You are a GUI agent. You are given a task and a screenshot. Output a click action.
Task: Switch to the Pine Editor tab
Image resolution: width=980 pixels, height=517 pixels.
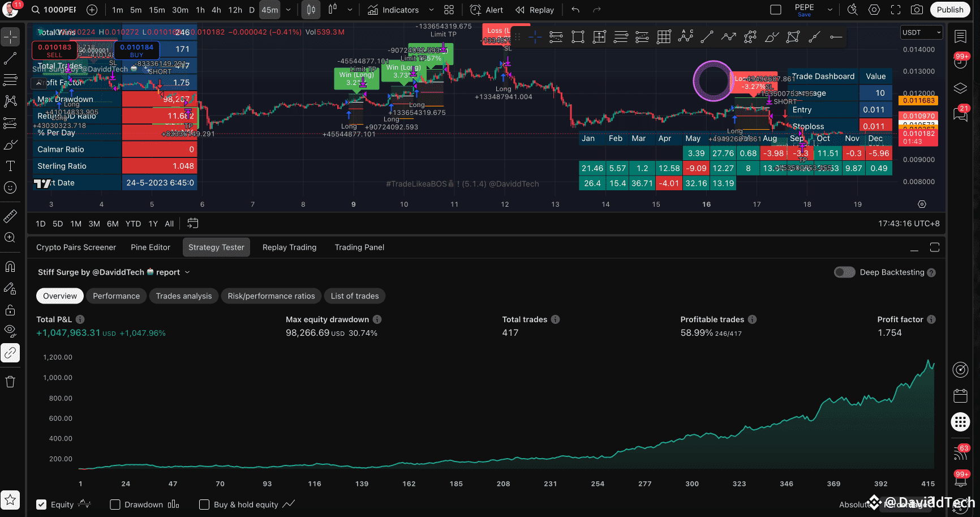[x=151, y=247]
